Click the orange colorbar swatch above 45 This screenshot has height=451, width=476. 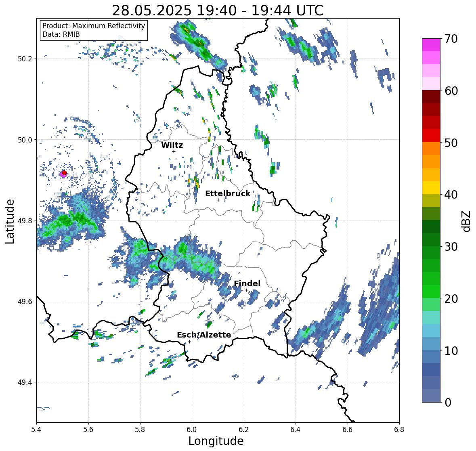pos(431,162)
